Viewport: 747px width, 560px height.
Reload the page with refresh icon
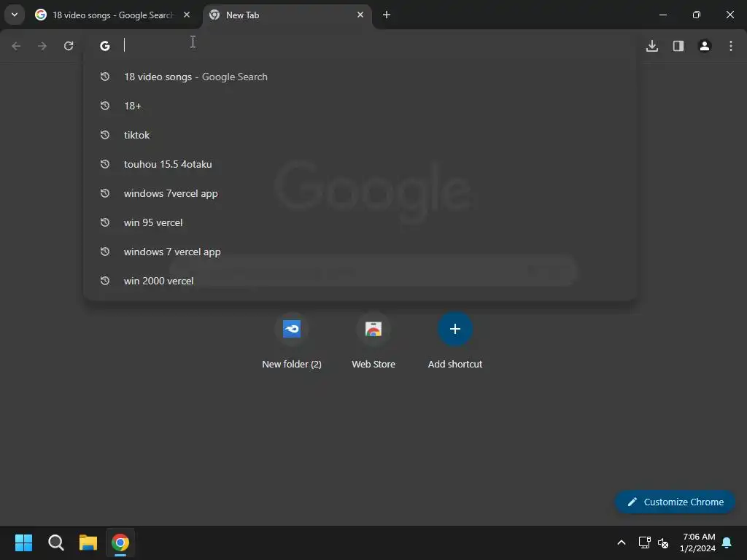click(69, 46)
